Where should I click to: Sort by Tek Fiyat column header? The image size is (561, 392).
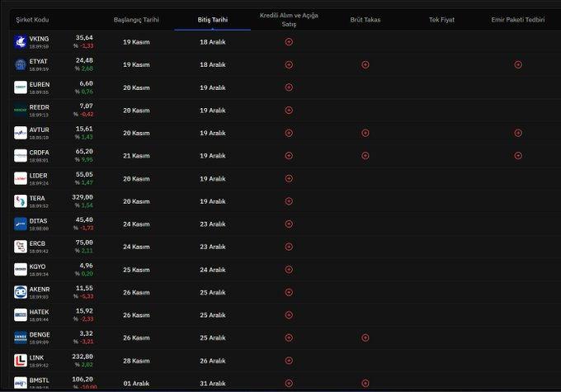[x=441, y=20]
